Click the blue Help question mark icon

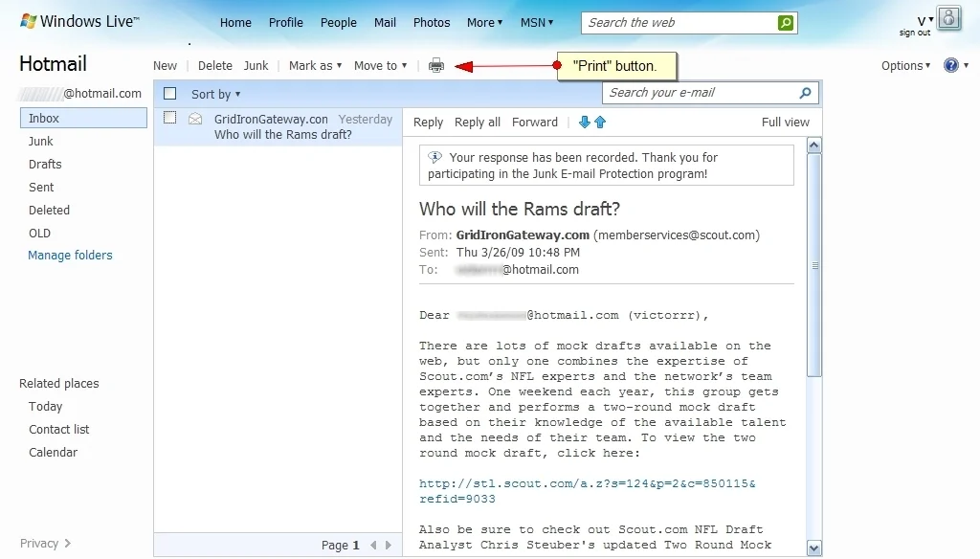point(951,65)
